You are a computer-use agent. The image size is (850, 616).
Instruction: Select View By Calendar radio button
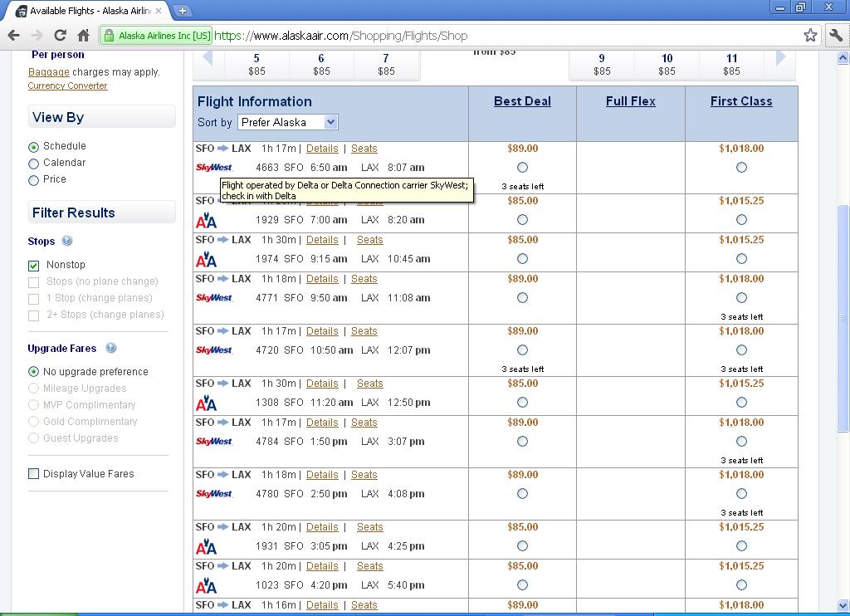coord(33,164)
